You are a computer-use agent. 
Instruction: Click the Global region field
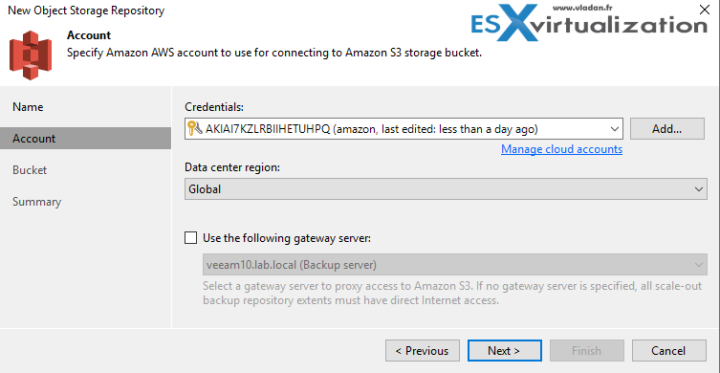click(x=445, y=189)
